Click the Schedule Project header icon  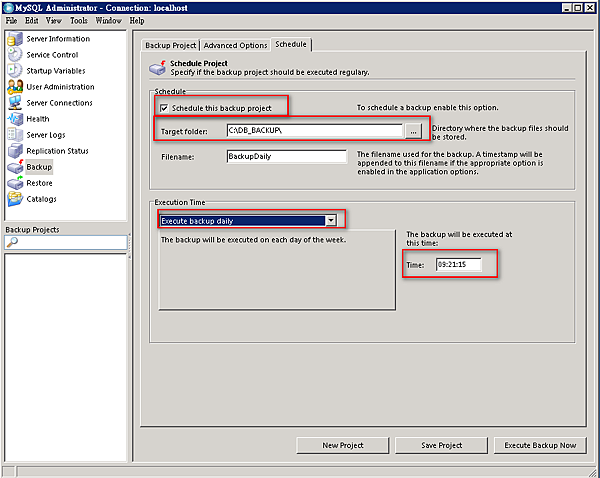(157, 68)
